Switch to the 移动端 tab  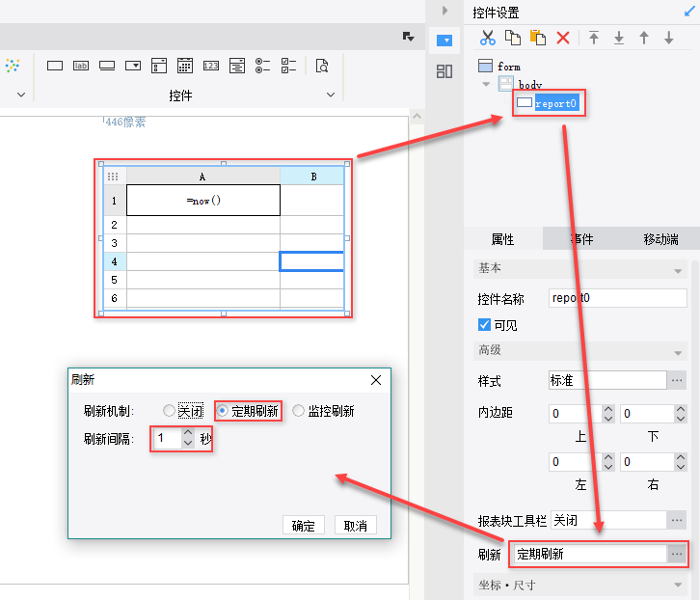660,239
